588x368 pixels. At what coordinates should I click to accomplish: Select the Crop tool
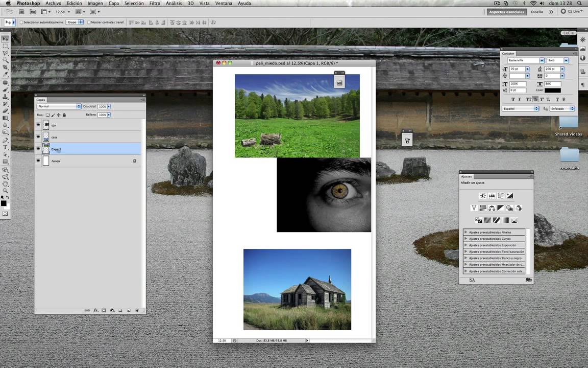point(5,67)
